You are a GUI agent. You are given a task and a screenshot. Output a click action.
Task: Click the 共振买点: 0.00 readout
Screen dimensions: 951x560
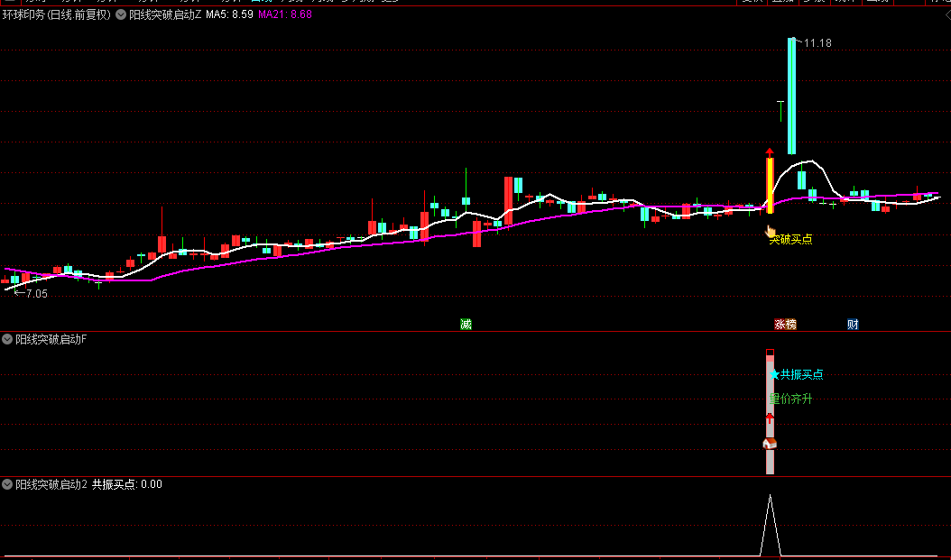pyautogui.click(x=126, y=484)
